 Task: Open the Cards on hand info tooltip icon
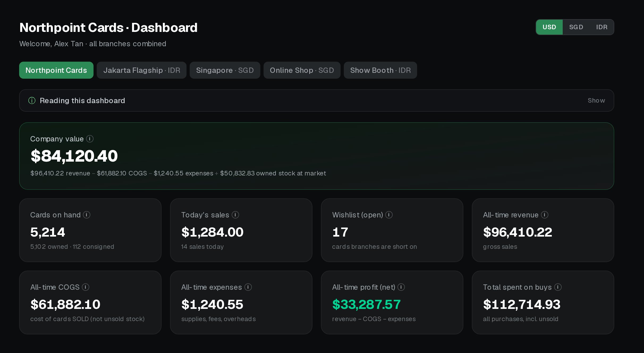pyautogui.click(x=87, y=215)
